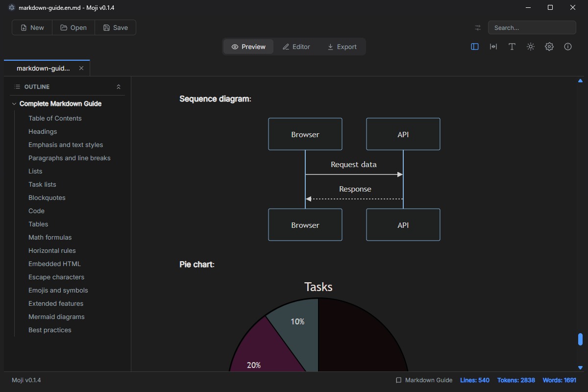The image size is (588, 392).
Task: Click the Moji app logo icon
Action: [12, 8]
